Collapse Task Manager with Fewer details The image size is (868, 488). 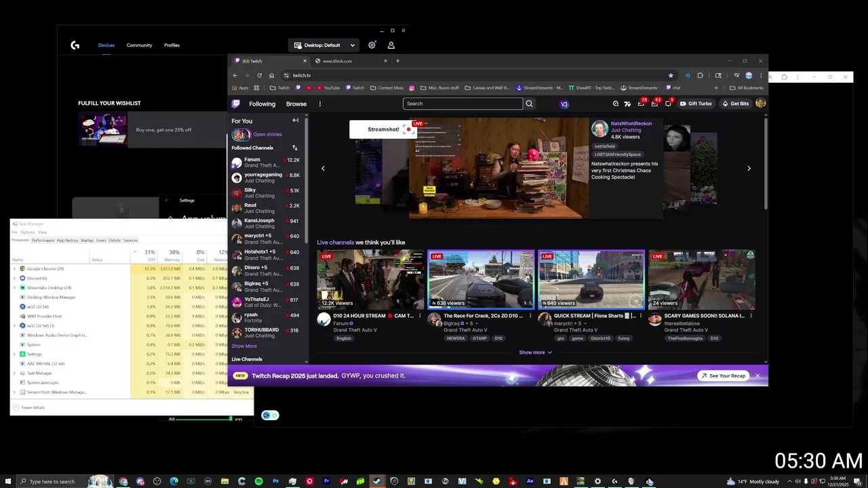[x=29, y=407]
